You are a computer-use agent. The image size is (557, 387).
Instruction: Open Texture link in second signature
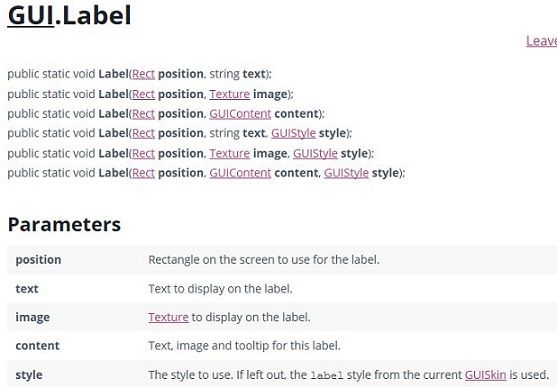coord(229,94)
